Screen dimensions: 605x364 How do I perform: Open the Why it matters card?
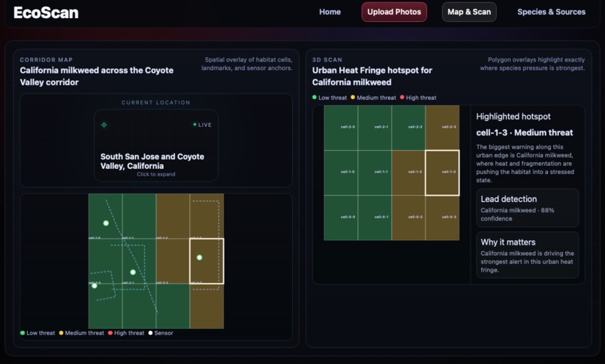(x=528, y=255)
